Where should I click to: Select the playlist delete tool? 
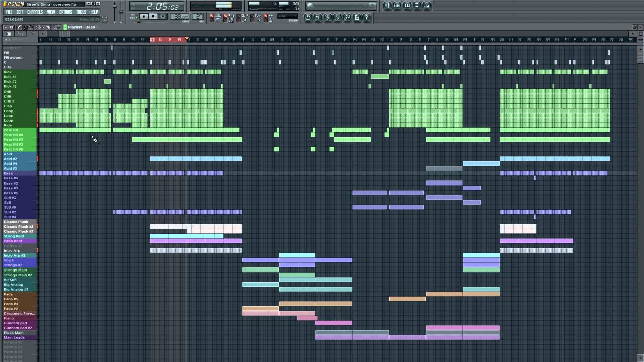pos(30,27)
